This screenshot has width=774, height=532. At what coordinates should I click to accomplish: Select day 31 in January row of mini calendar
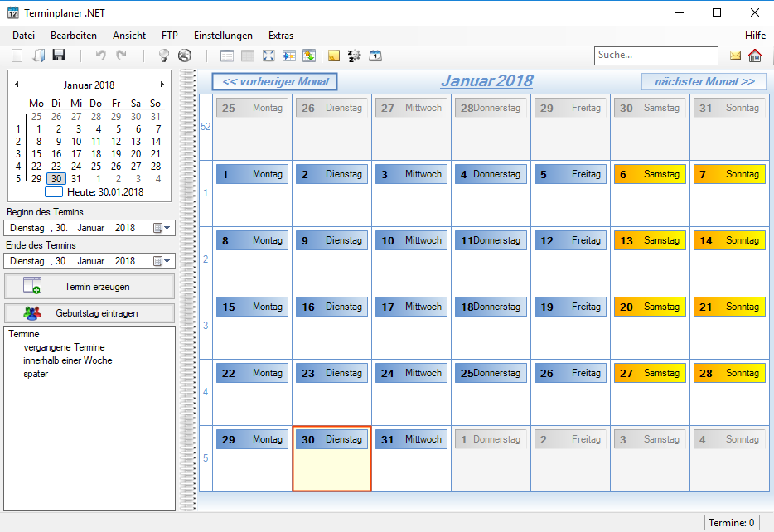point(76,179)
